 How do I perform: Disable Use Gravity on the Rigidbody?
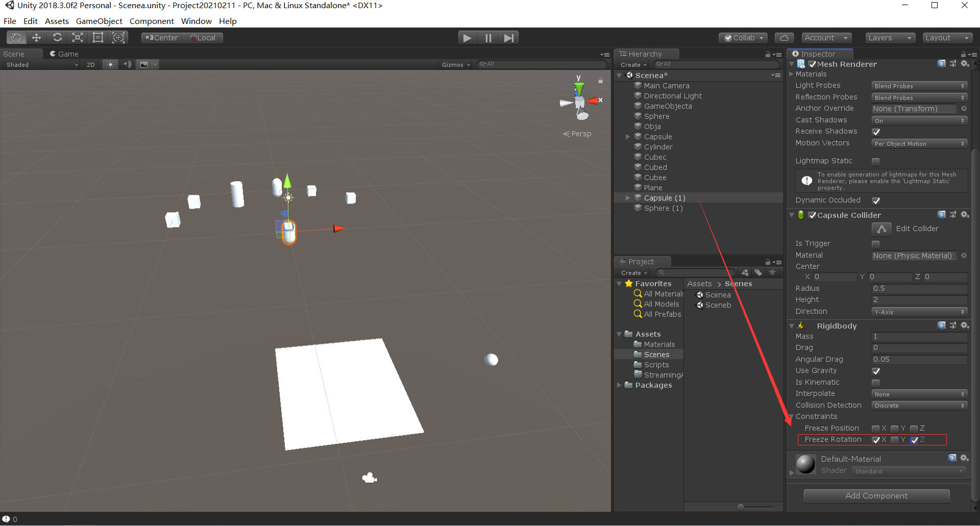pyautogui.click(x=876, y=371)
